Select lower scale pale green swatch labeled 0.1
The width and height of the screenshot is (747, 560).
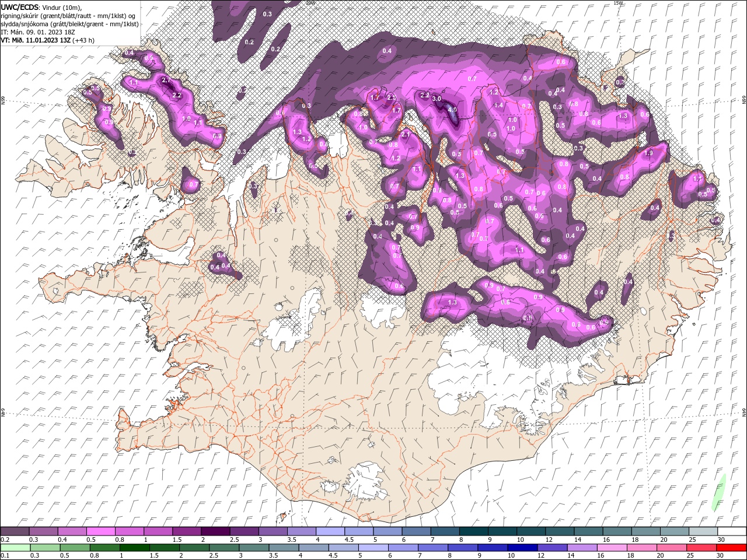pos(15,548)
